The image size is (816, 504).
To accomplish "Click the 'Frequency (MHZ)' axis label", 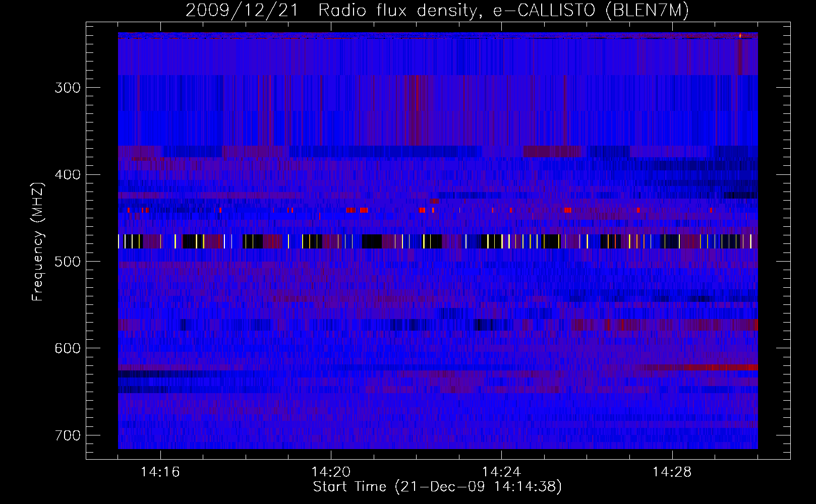I will 38,241.
